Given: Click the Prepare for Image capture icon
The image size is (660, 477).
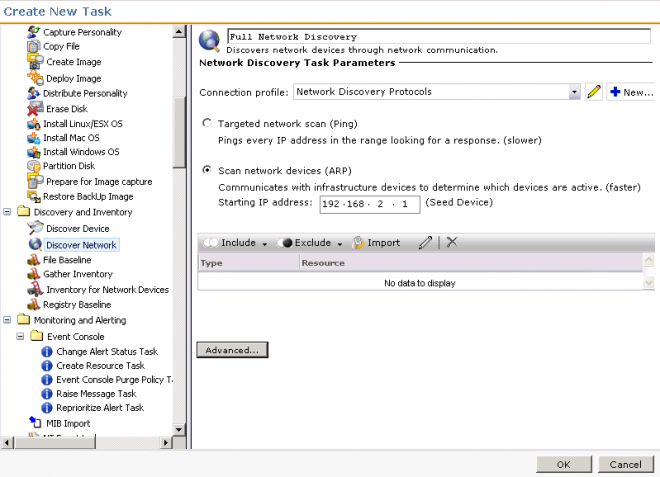Looking at the screenshot, I should 35,181.
